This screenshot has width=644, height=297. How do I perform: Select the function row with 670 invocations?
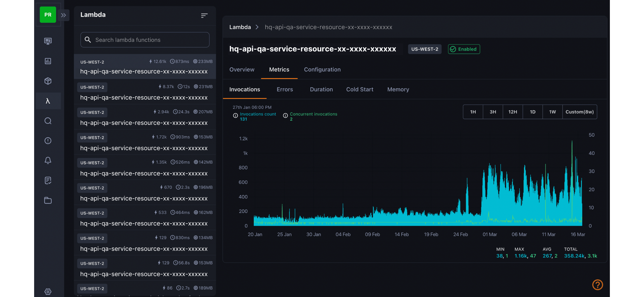[x=145, y=193]
